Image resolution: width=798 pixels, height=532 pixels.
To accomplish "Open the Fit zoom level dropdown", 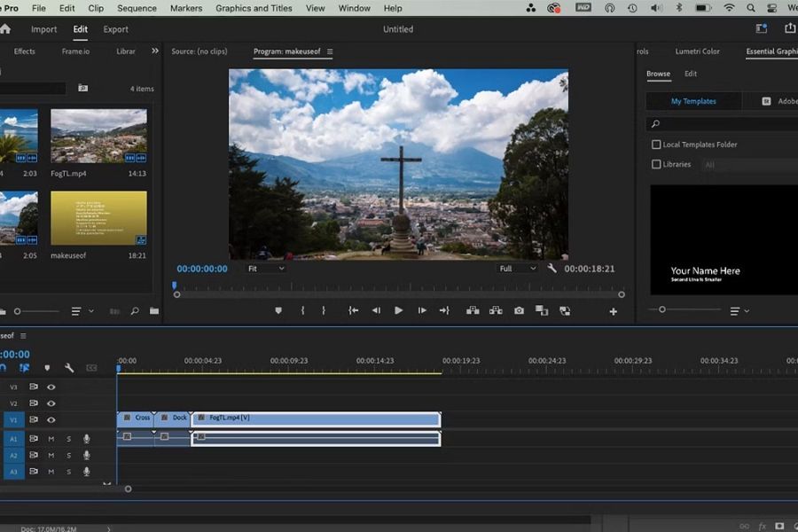I will coord(266,269).
